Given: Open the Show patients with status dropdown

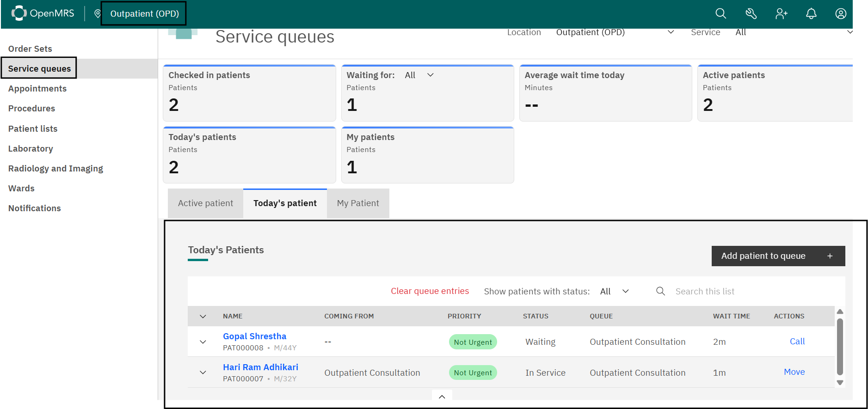Looking at the screenshot, I should coord(615,291).
